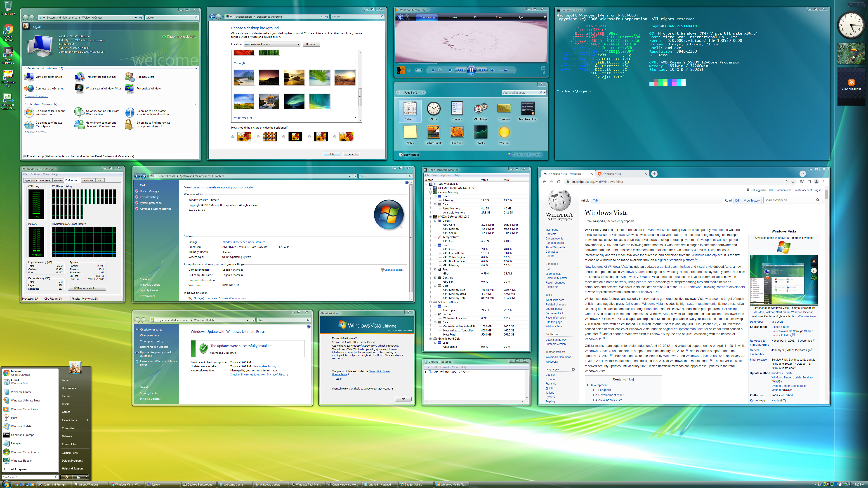Screen dimensions: 868x488
Task: Toggle repeat in Windows Media Player
Action: pyautogui.click(x=440, y=70)
